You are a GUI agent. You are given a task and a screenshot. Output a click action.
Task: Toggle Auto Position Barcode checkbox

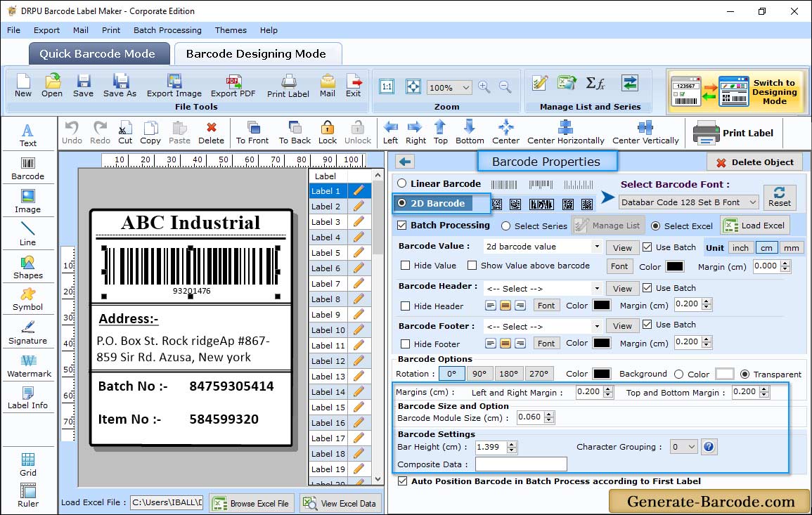click(402, 481)
